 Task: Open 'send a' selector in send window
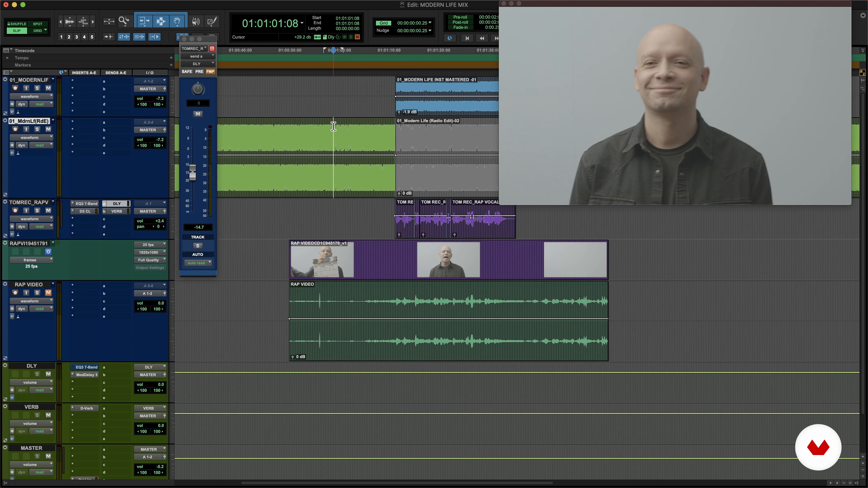pyautogui.click(x=198, y=56)
